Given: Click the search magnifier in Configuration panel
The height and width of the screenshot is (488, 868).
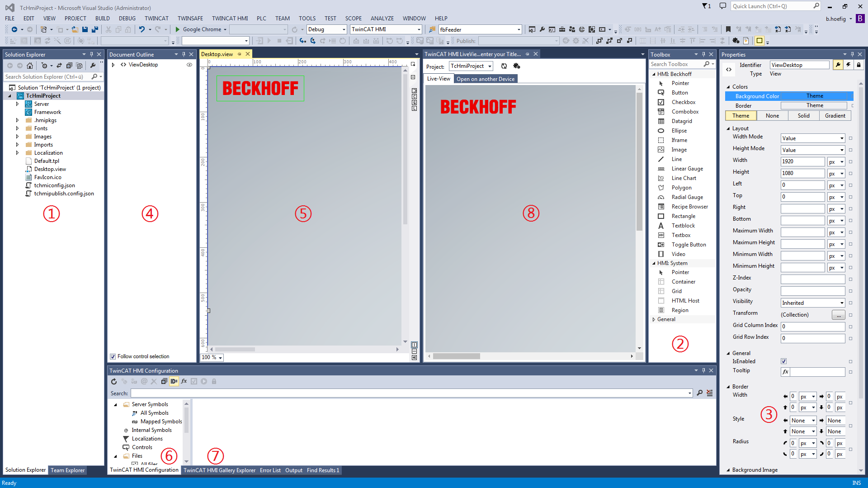Looking at the screenshot, I should tap(699, 393).
